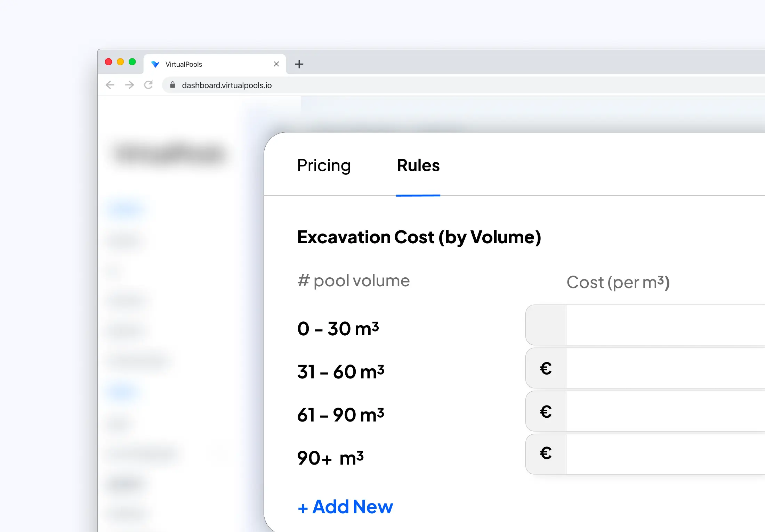Click the browser forward arrow
The width and height of the screenshot is (765, 532).
[129, 85]
